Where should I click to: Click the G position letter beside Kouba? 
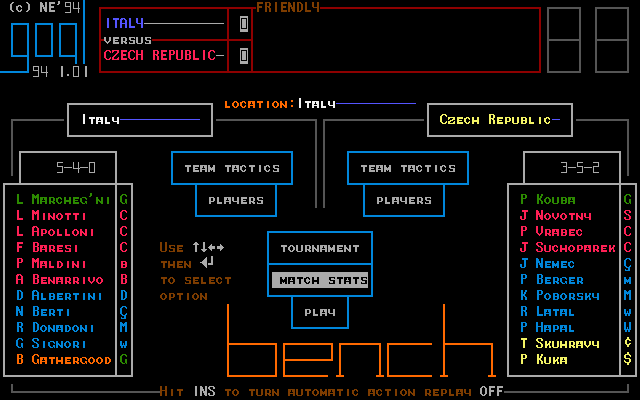pos(627,199)
